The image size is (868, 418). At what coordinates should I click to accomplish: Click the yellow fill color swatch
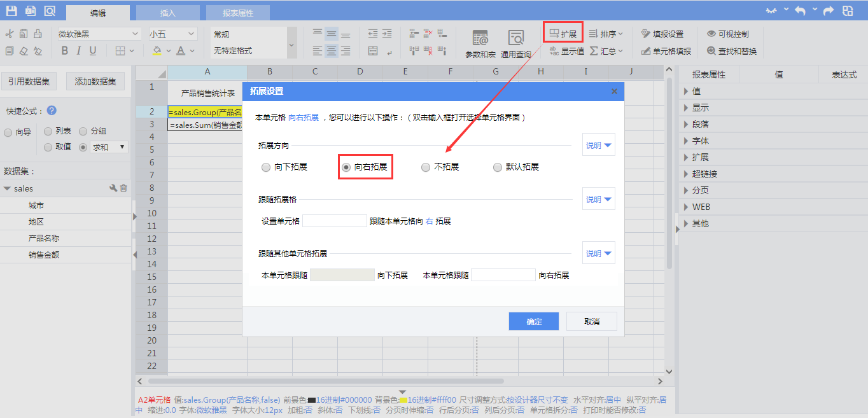click(157, 51)
